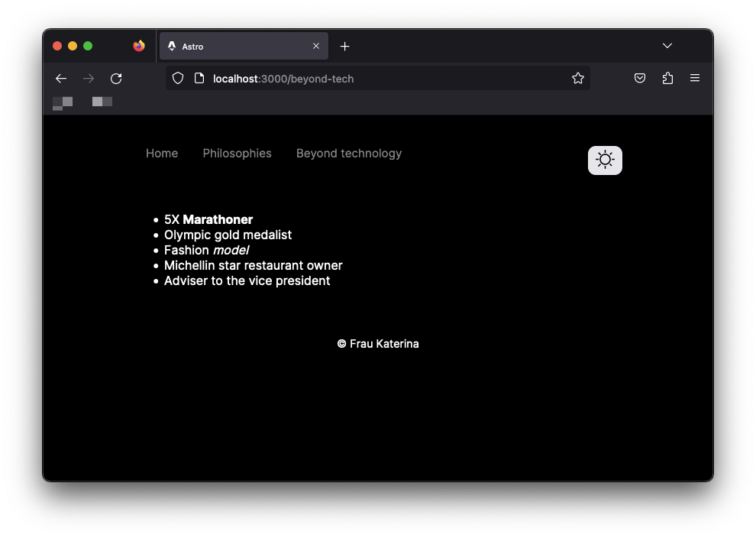Click the Astro favicon on the active tab

pyautogui.click(x=173, y=46)
